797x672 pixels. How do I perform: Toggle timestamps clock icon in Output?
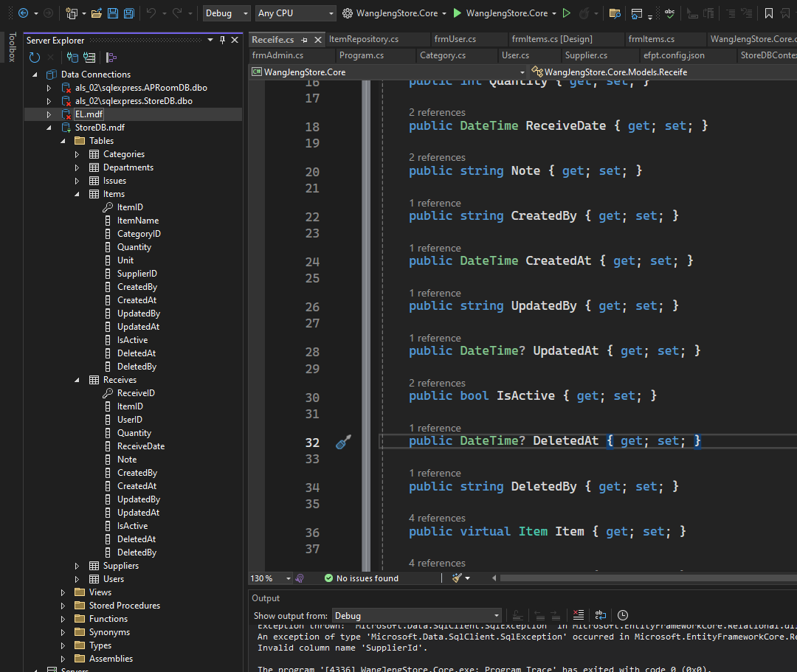coord(623,615)
